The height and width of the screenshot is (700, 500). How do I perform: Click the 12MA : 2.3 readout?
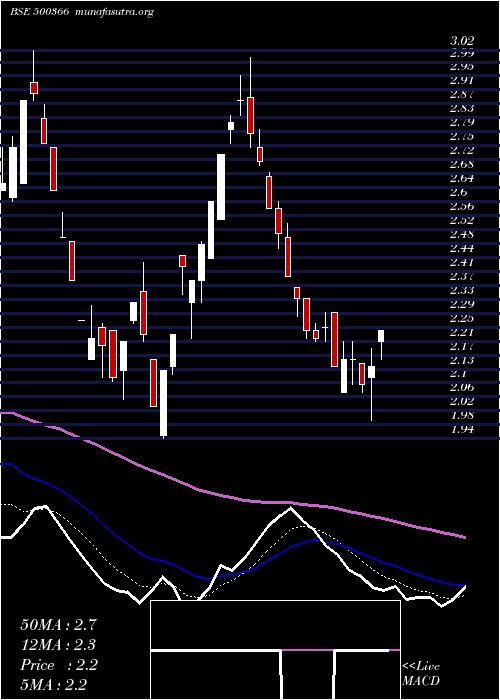click(x=58, y=645)
